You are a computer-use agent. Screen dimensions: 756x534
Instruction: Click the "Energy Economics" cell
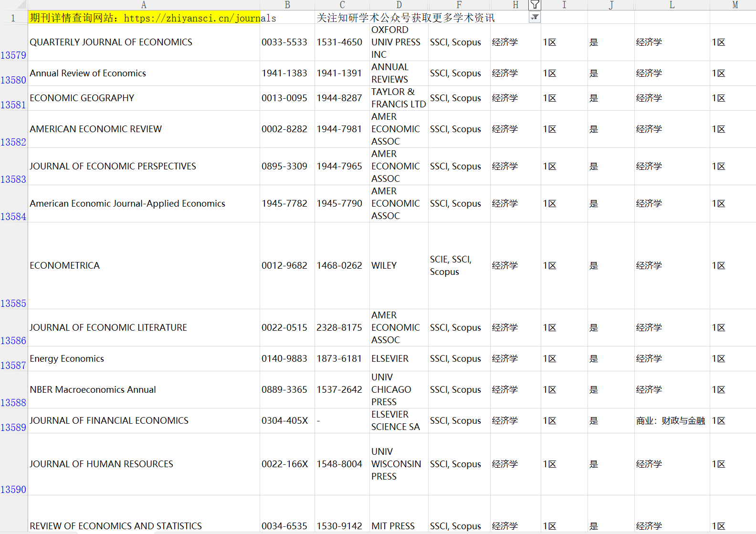(x=144, y=359)
